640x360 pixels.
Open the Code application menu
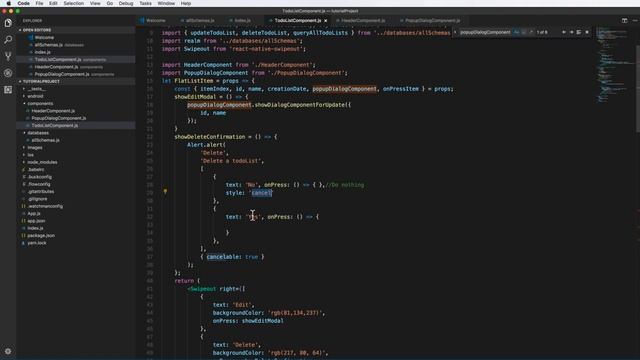pyautogui.click(x=24, y=3)
